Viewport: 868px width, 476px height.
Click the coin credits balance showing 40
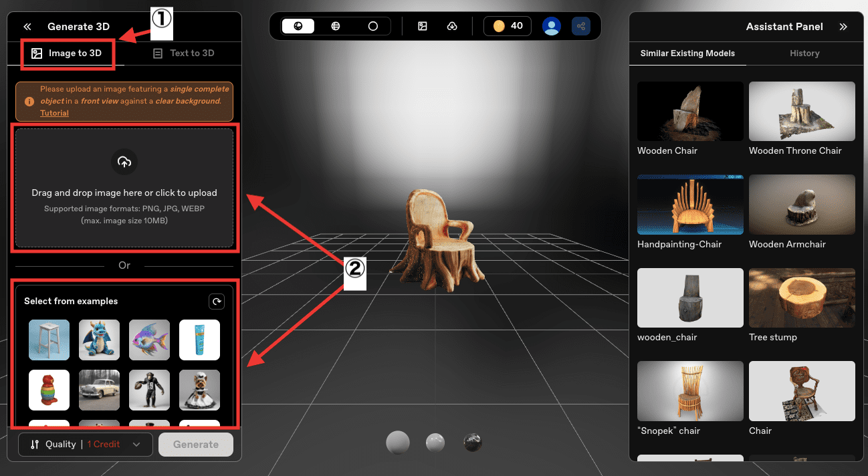[x=508, y=26]
